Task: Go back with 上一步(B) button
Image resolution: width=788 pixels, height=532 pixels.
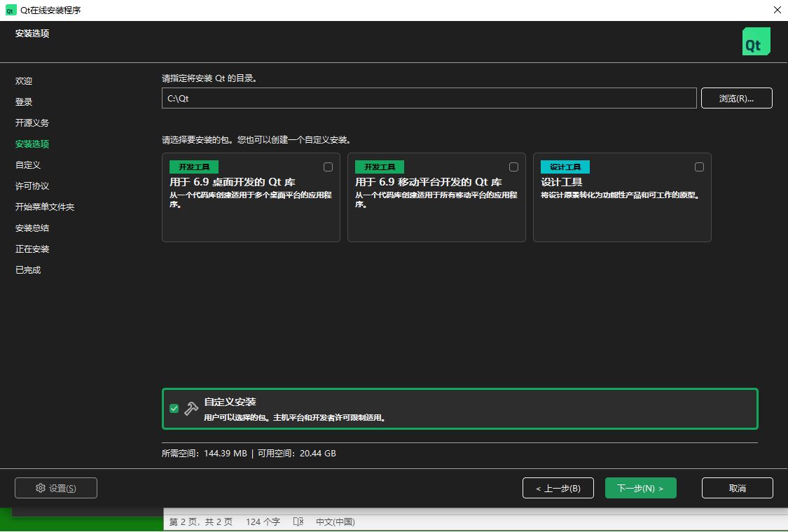Action: [558, 488]
